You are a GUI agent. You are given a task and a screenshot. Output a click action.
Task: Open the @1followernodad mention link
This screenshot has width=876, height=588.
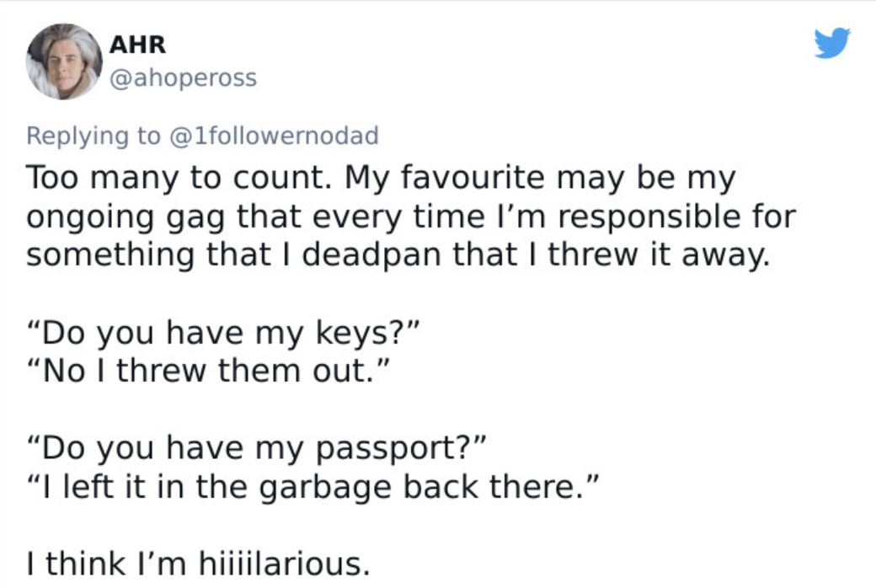[x=274, y=136]
